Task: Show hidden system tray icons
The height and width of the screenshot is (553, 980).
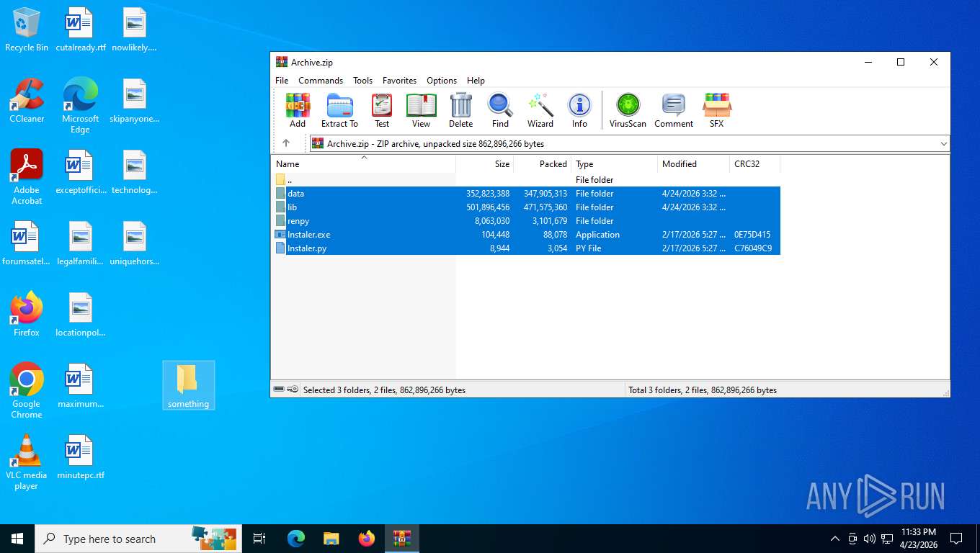Action: (835, 539)
